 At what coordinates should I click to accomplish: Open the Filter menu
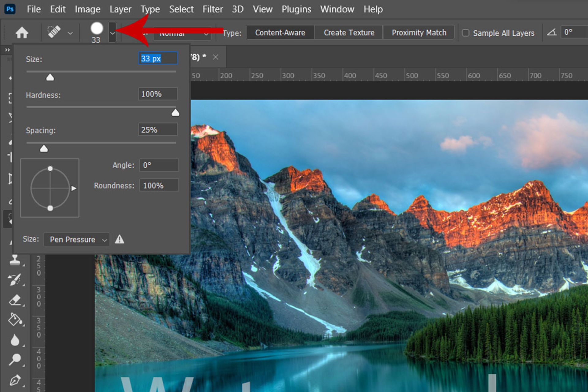tap(213, 9)
